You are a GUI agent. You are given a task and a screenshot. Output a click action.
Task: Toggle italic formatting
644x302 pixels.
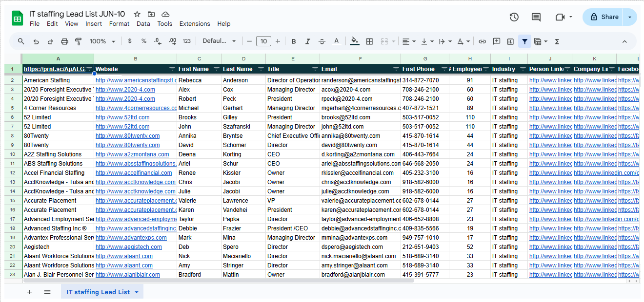click(308, 41)
